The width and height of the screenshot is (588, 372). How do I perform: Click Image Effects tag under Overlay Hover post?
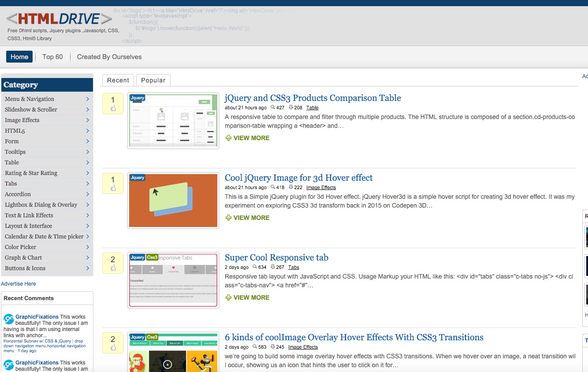[303, 347]
